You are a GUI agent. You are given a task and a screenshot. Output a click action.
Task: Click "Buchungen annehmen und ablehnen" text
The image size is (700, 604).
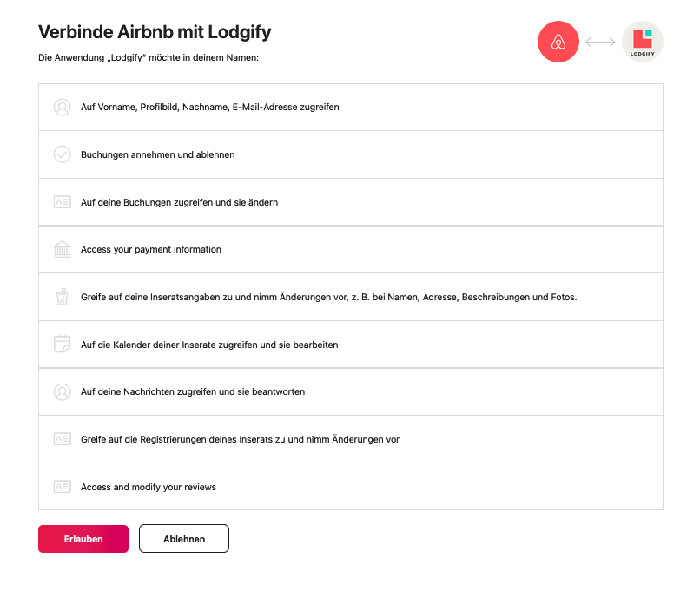(157, 154)
